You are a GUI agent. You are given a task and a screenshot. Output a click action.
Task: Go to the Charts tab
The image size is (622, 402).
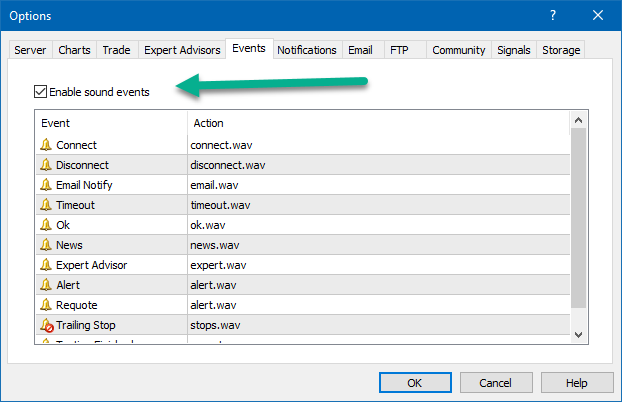[x=74, y=50]
